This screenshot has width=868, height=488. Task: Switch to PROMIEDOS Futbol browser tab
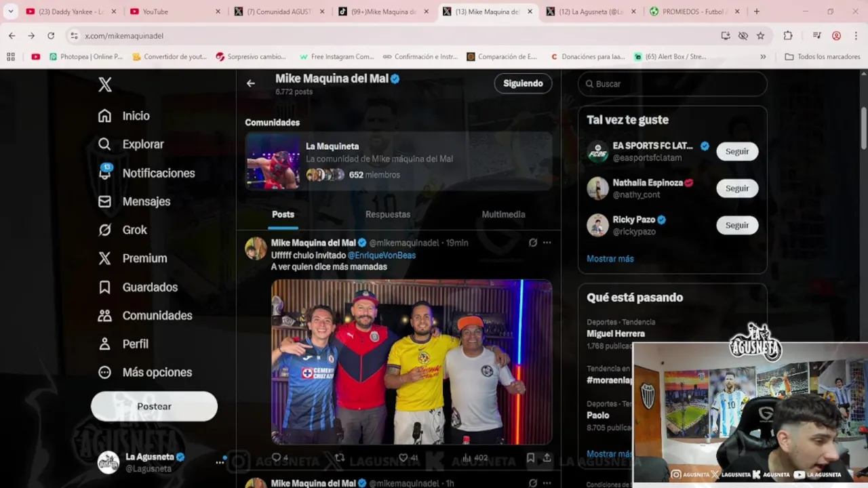pos(694,12)
